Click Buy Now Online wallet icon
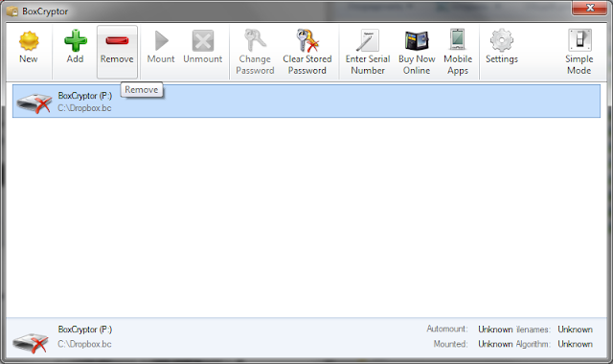The width and height of the screenshot is (613, 364). 417,40
